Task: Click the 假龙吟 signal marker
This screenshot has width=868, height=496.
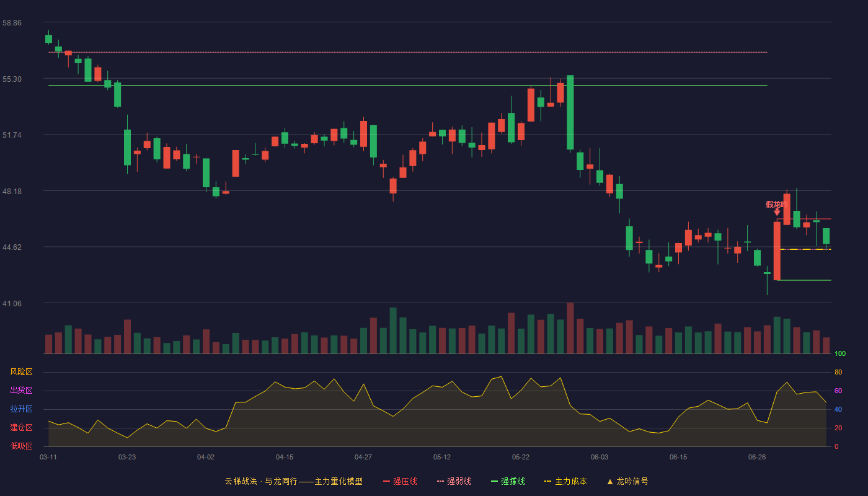Action: pos(777,208)
